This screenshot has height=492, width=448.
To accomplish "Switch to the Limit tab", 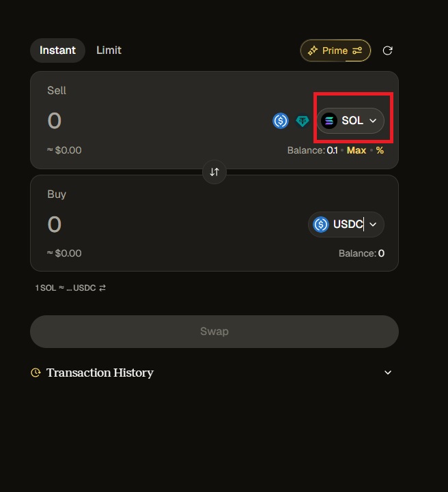I will (x=109, y=50).
